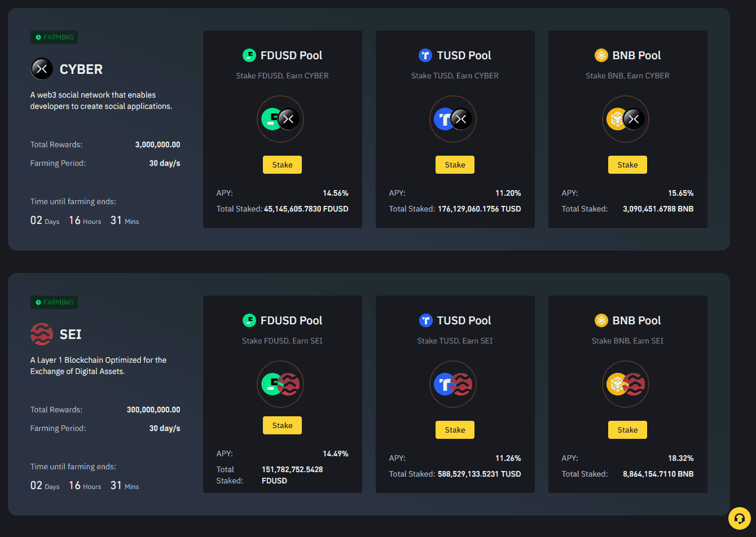Click the CYBER token icon

point(40,69)
